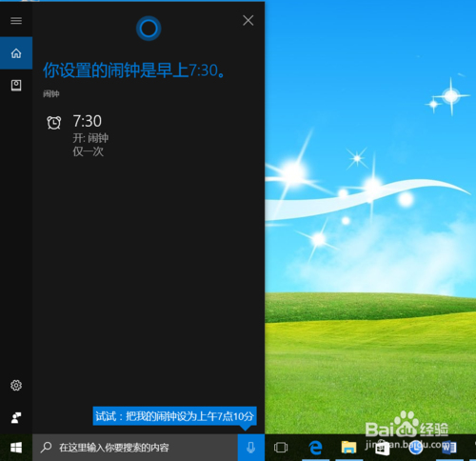This screenshot has height=461, width=476.
Task: Open the Windows Start menu
Action: tap(16, 448)
